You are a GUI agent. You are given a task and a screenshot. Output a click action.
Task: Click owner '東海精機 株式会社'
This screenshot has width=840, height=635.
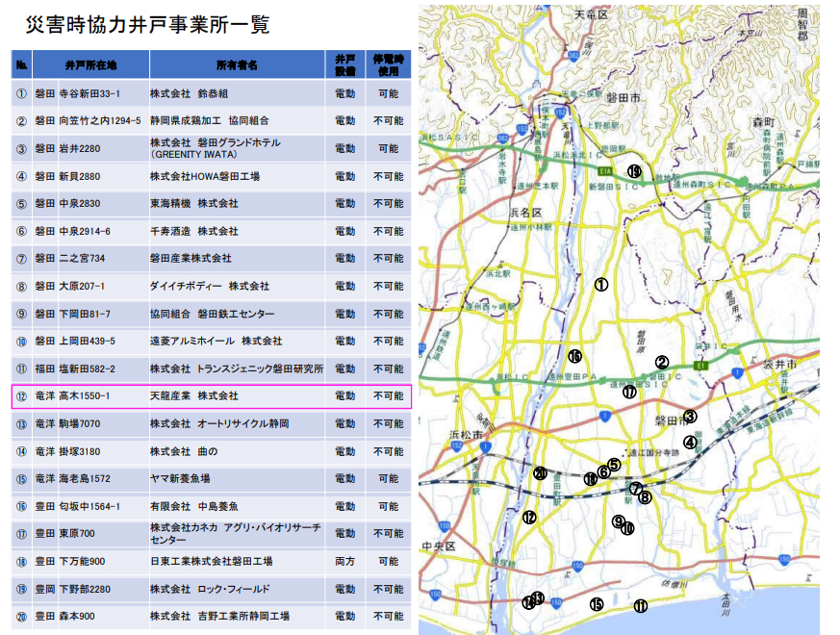194,204
